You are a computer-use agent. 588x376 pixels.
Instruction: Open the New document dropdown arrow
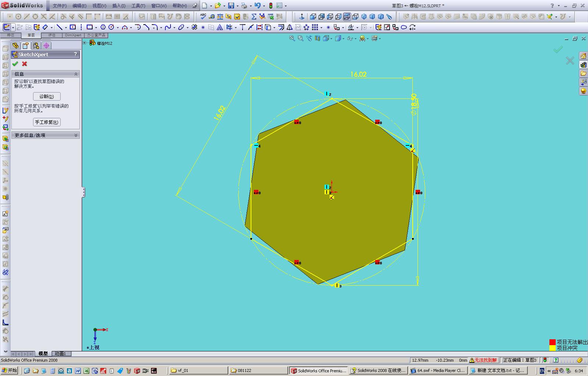click(x=211, y=6)
